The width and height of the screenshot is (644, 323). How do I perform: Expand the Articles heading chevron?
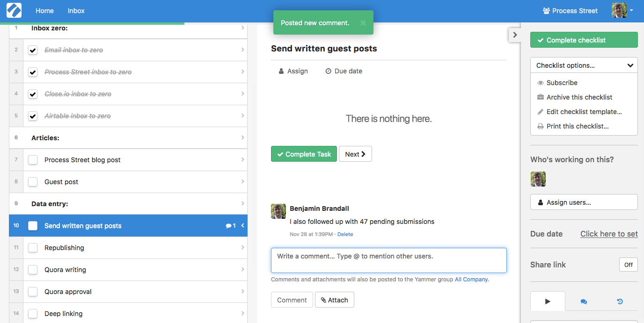tap(242, 137)
